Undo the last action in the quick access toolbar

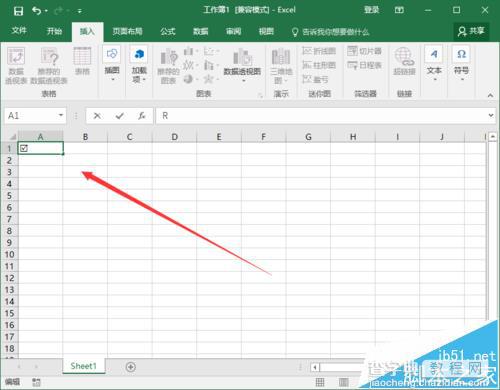click(36, 11)
